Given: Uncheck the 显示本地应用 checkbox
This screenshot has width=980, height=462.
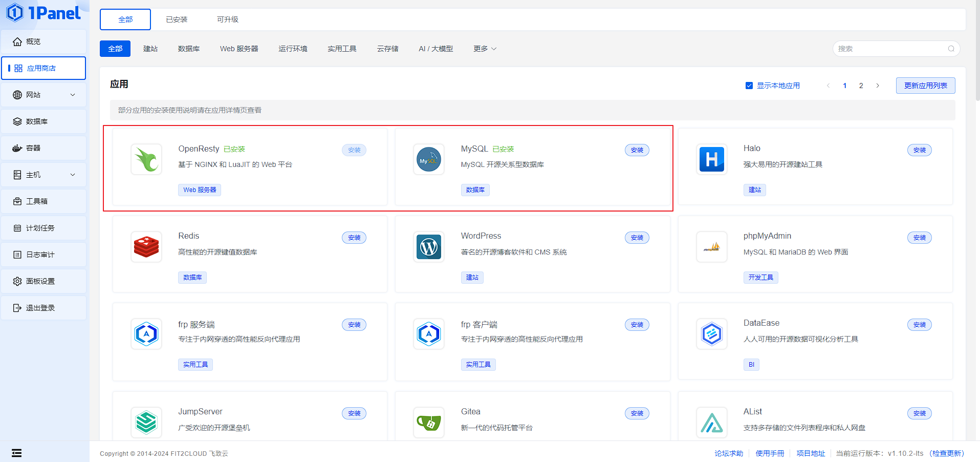Looking at the screenshot, I should (749, 86).
